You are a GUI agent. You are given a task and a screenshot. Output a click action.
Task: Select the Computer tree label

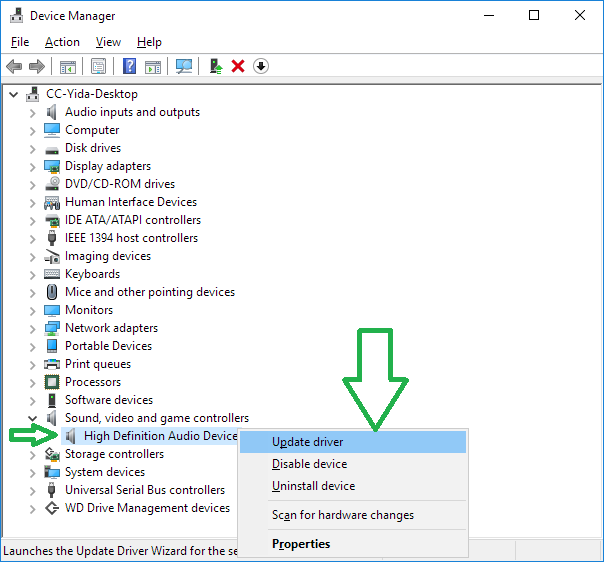(x=92, y=130)
